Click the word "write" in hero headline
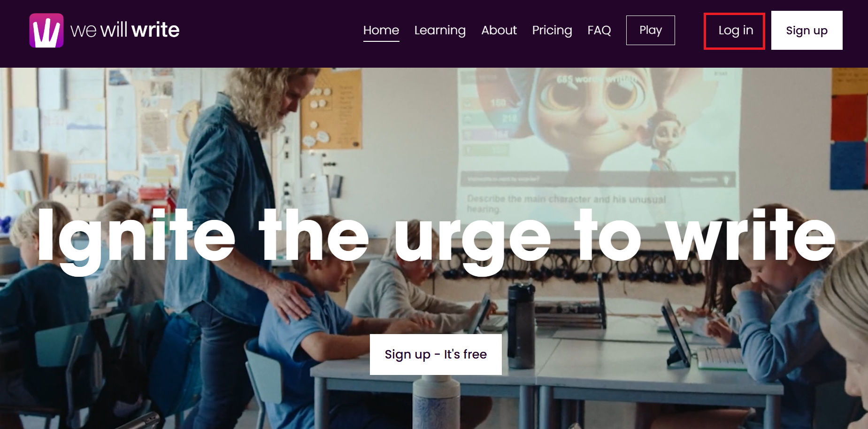This screenshot has height=429, width=868. click(x=752, y=234)
